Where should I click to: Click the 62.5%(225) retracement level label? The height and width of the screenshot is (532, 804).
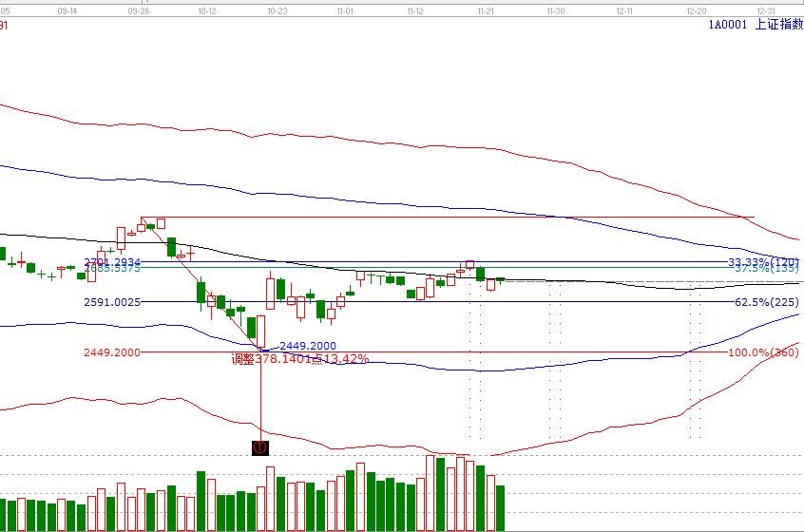click(767, 302)
